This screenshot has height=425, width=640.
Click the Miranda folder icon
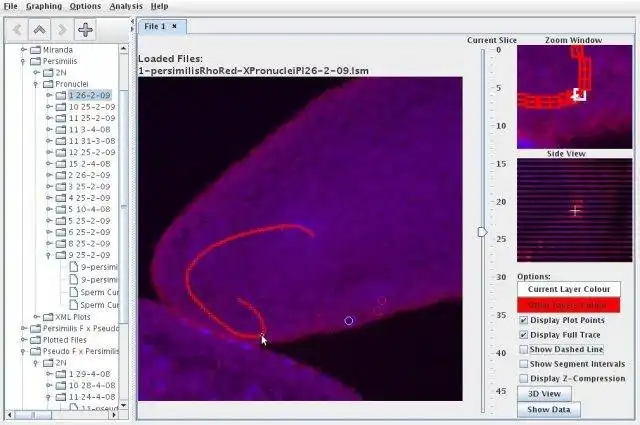36,50
